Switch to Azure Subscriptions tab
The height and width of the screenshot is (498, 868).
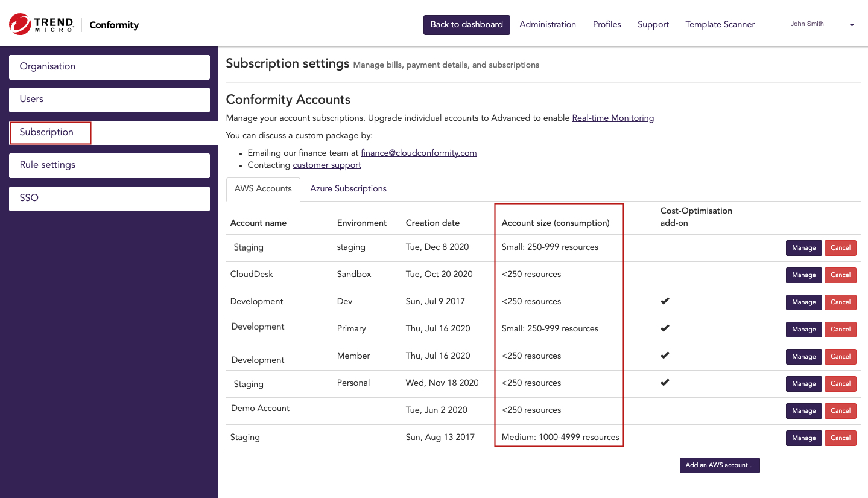(348, 189)
